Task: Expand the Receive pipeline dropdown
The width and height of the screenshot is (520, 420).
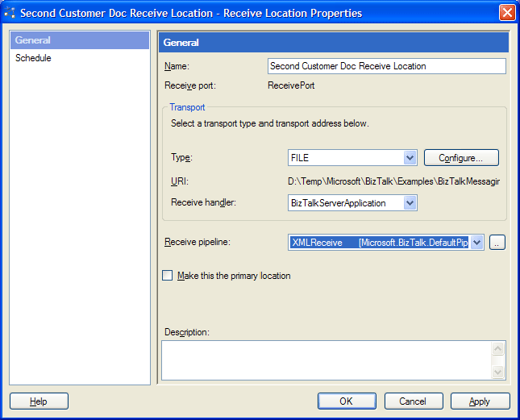Action: point(476,243)
